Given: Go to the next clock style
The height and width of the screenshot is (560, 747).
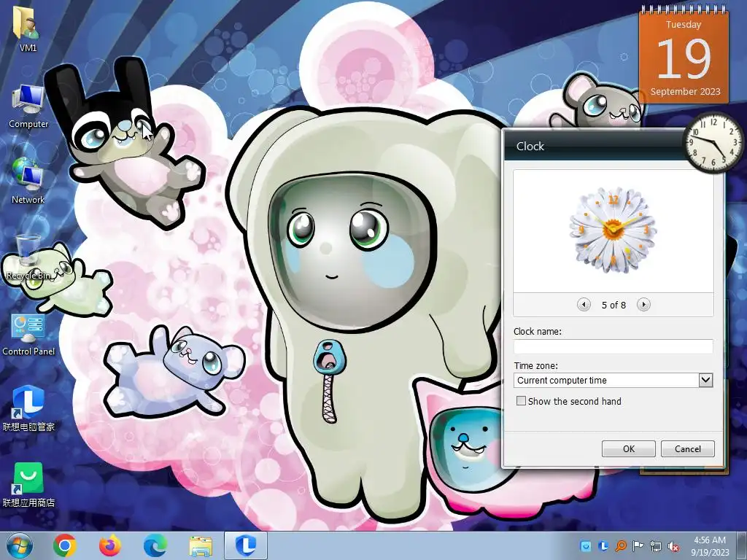Looking at the screenshot, I should [643, 304].
